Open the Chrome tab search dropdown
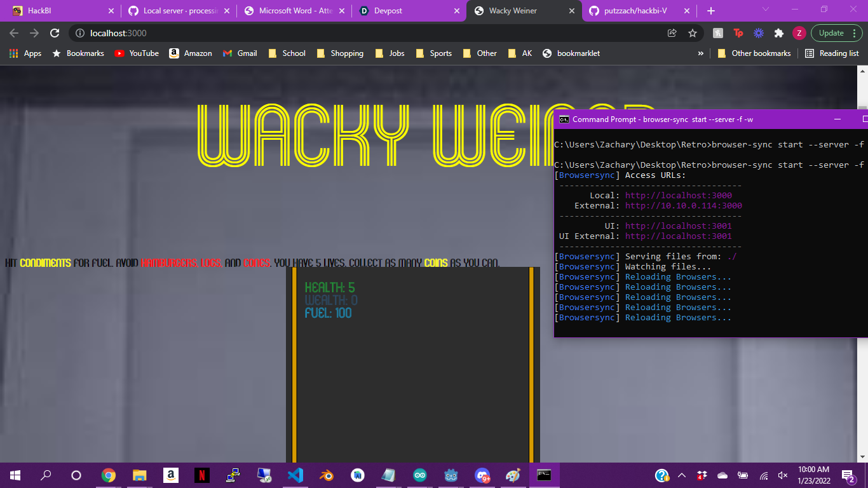 765,10
